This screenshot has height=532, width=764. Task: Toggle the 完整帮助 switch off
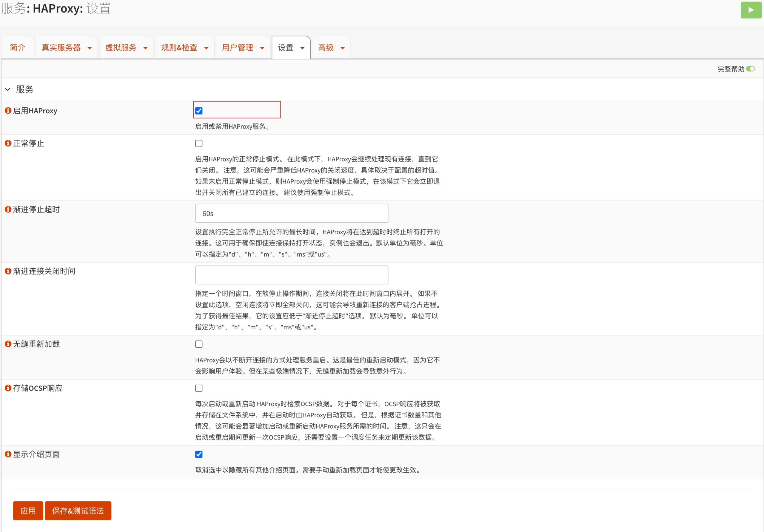(x=750, y=69)
